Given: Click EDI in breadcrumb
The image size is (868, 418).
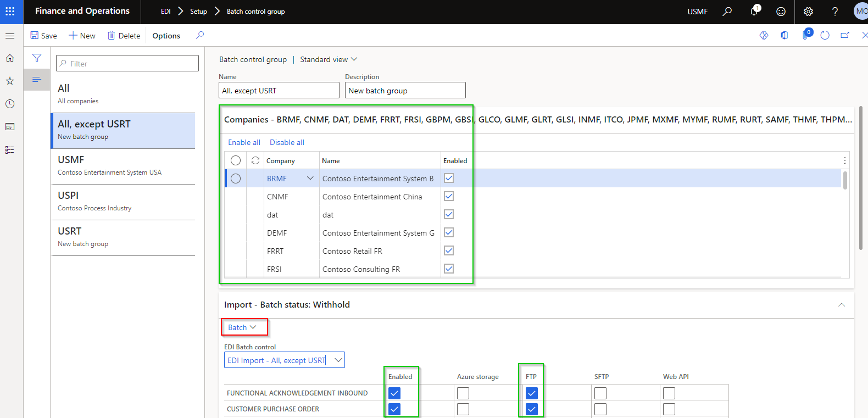Looking at the screenshot, I should (166, 11).
